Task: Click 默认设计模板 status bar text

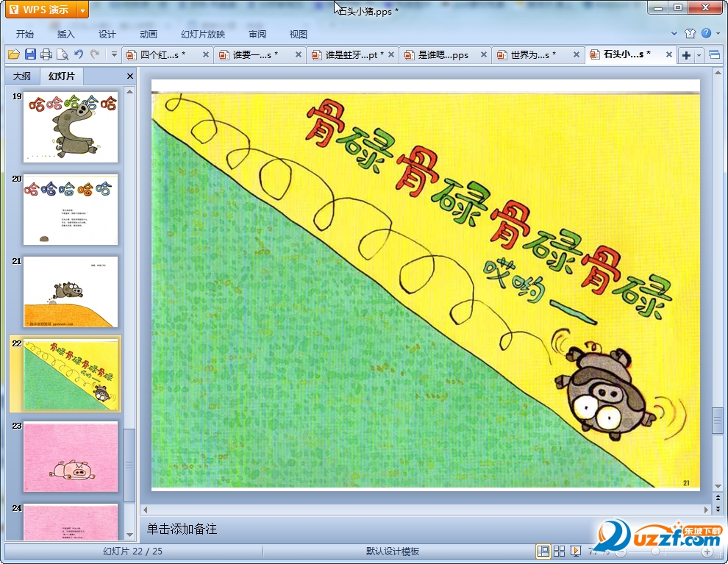Action: (x=393, y=551)
